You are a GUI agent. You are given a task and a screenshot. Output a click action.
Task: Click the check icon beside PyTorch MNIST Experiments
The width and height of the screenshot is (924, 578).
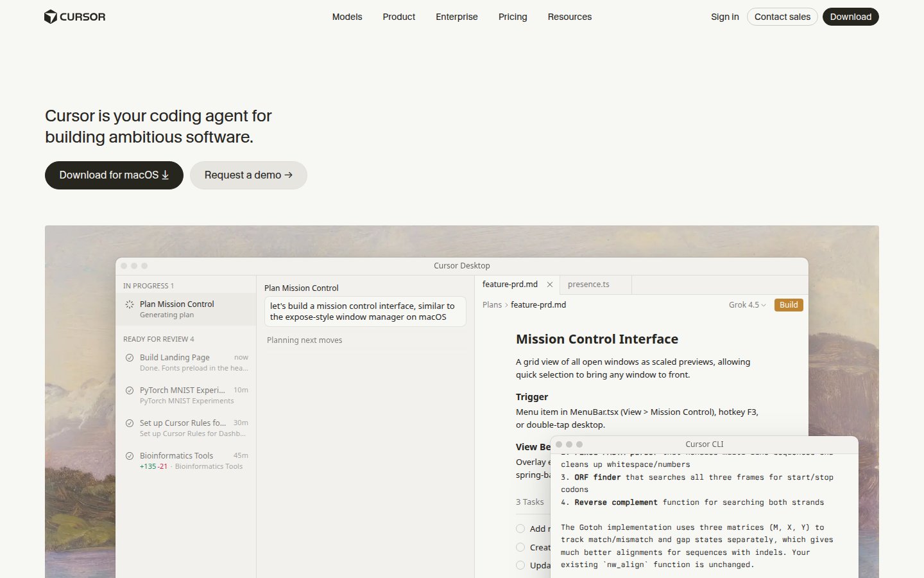pyautogui.click(x=130, y=390)
